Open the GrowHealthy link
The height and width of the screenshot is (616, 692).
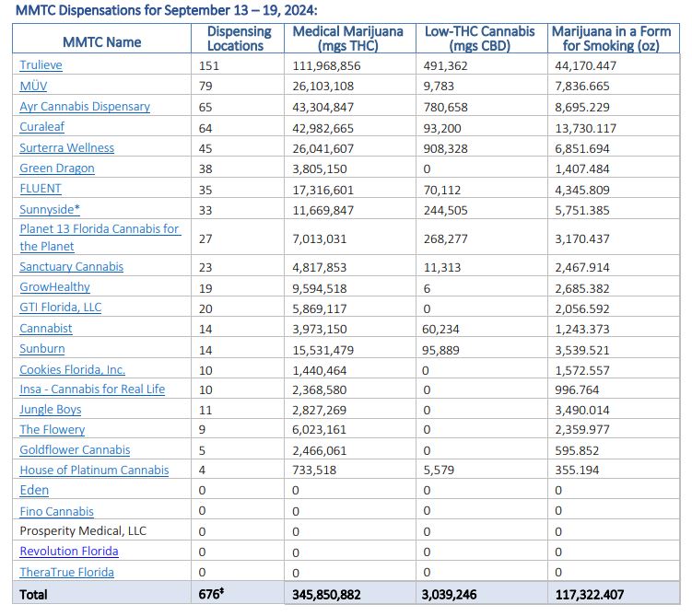[55, 286]
